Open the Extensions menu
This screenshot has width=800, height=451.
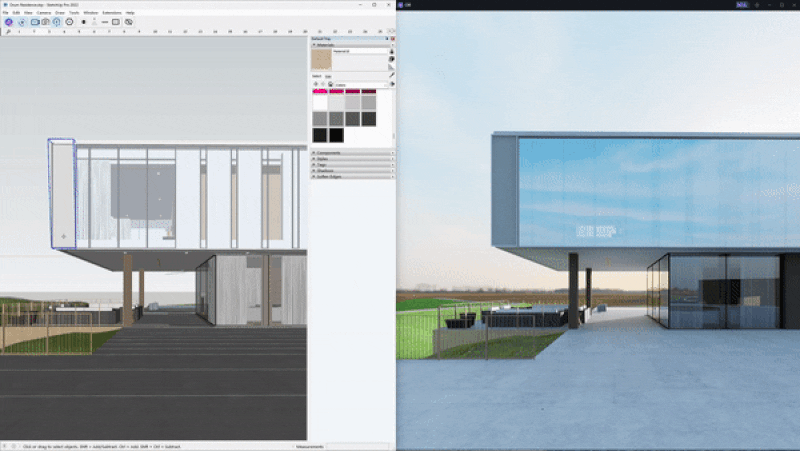click(x=112, y=13)
